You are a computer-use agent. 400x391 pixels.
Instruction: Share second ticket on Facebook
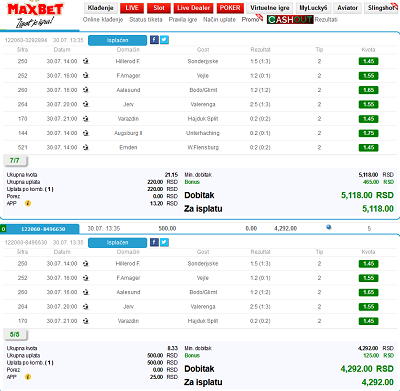point(154,242)
